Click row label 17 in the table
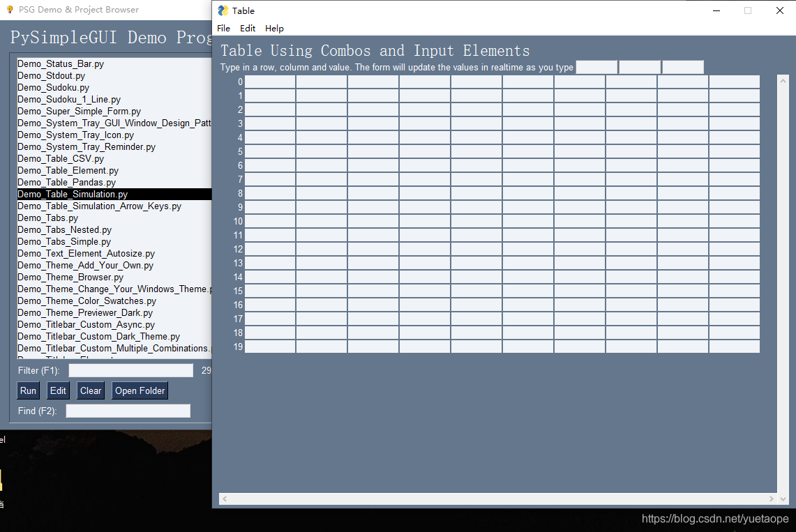The image size is (796, 532). click(x=238, y=319)
